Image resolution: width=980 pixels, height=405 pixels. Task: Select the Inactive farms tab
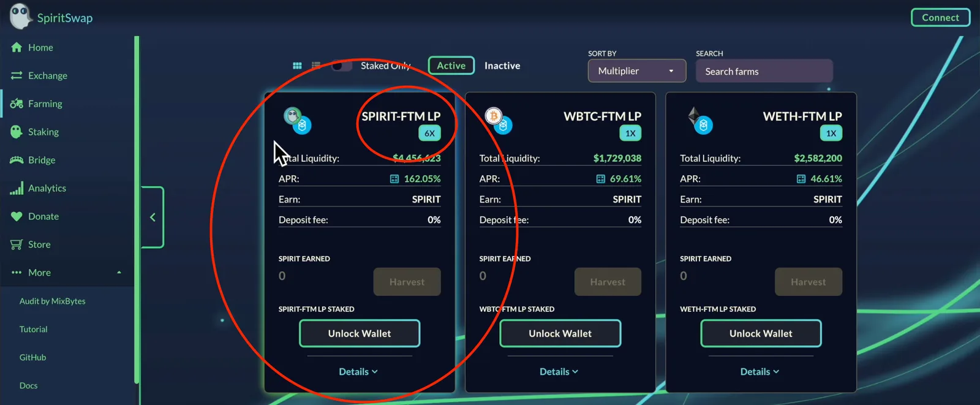point(502,66)
